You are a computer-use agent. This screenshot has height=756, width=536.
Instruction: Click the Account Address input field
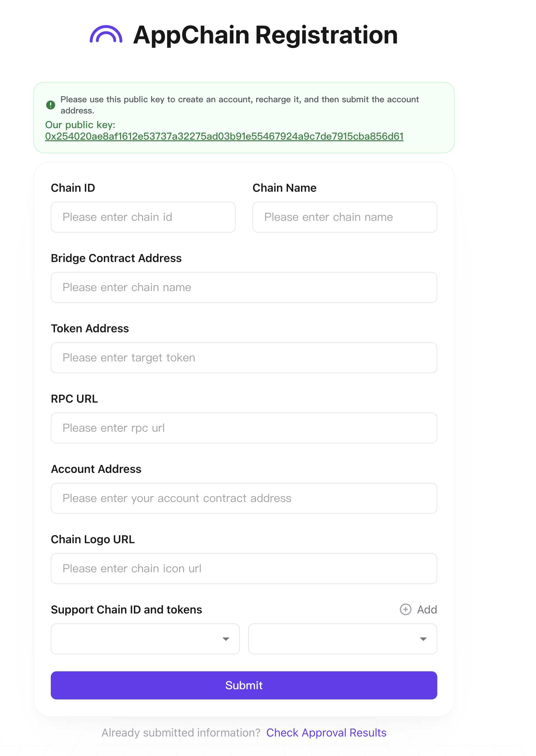coord(244,498)
